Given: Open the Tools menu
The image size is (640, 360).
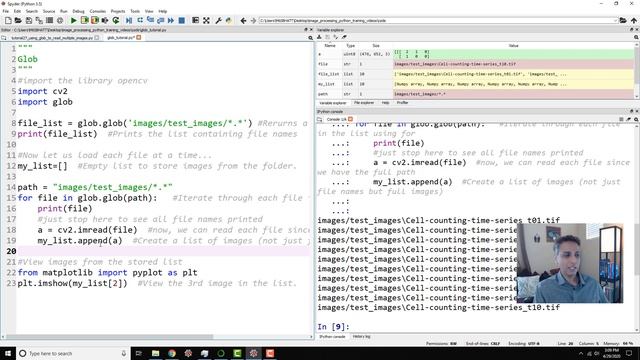Looking at the screenshot, I should tap(135, 11).
